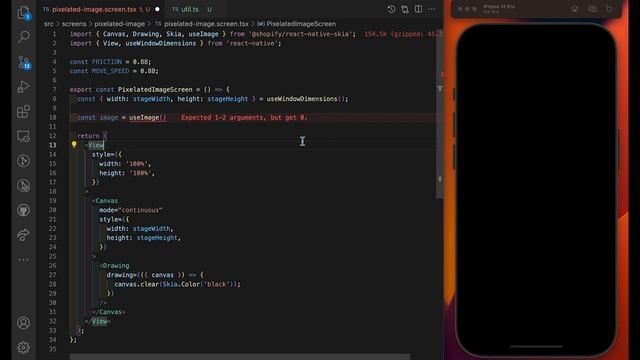The image size is (640, 360).
Task: Click '<Drawing' tag on line 26
Action: coord(114,266)
